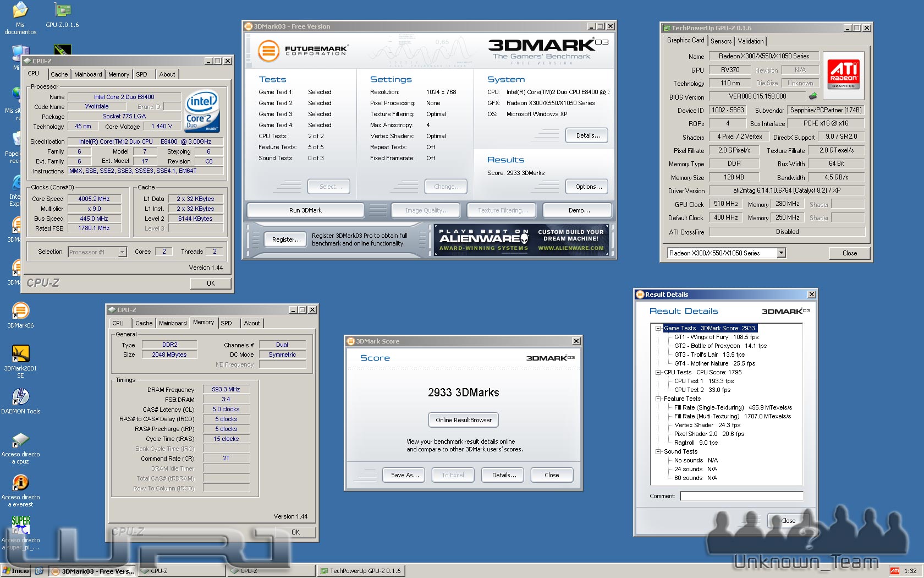Collapse the CPU Tests tree node

click(658, 372)
